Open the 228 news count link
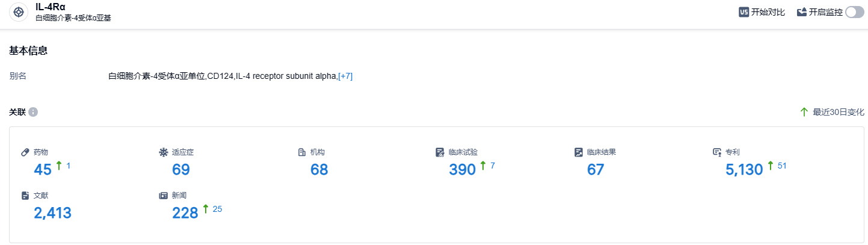Screen dimensions: 868x245 (x=185, y=213)
